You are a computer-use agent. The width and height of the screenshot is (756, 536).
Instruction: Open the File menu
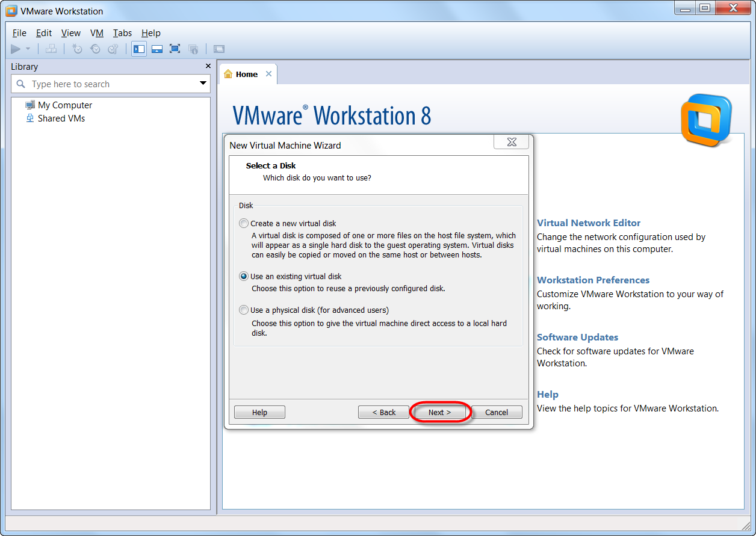[x=19, y=33]
